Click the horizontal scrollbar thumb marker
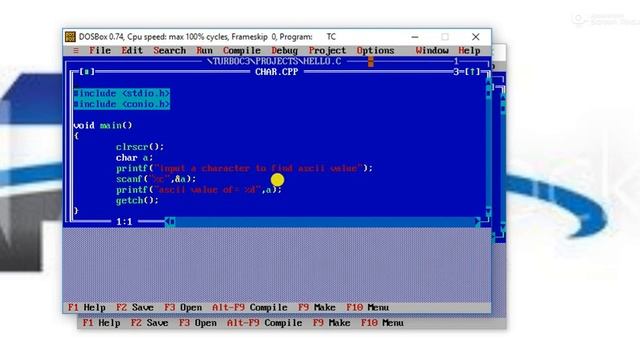The image size is (640, 360). tap(172, 222)
